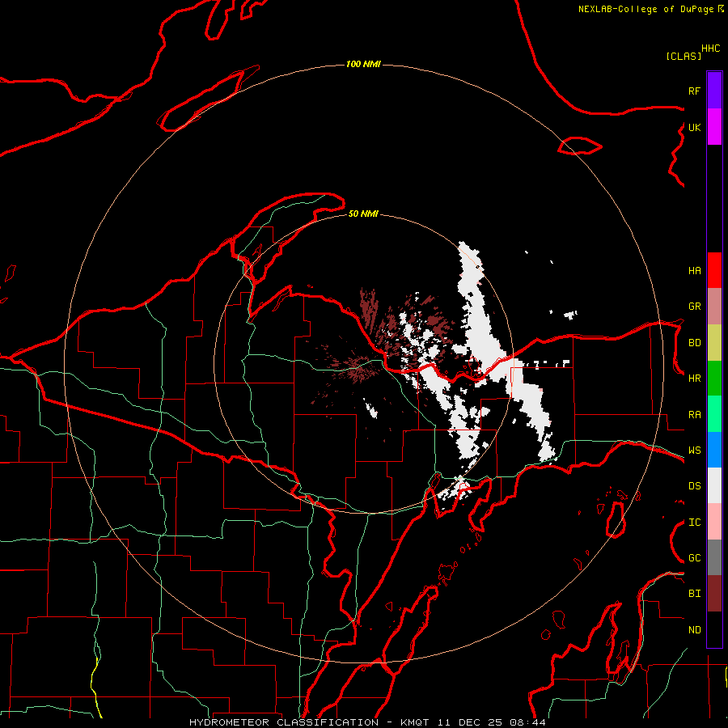Viewport: 728px width, 728px height.
Task: Click the GC legend label
Action: [695, 558]
